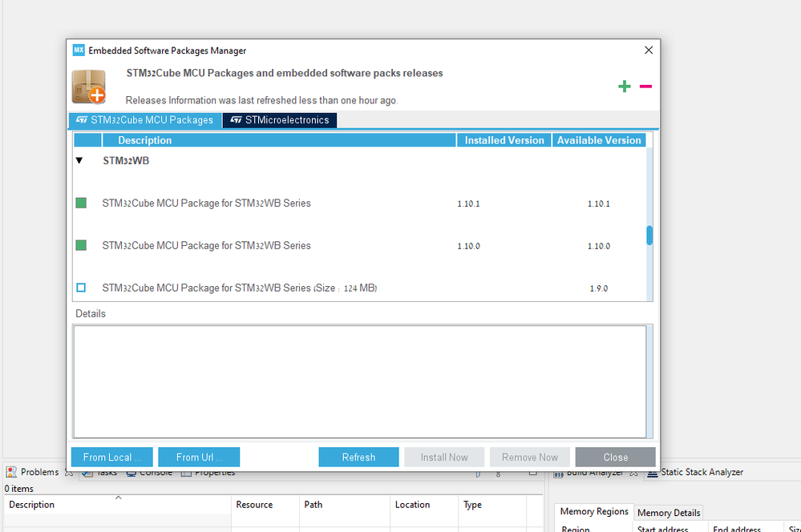Click the Problems view icon
Screen dimensions: 801x532
10,472
